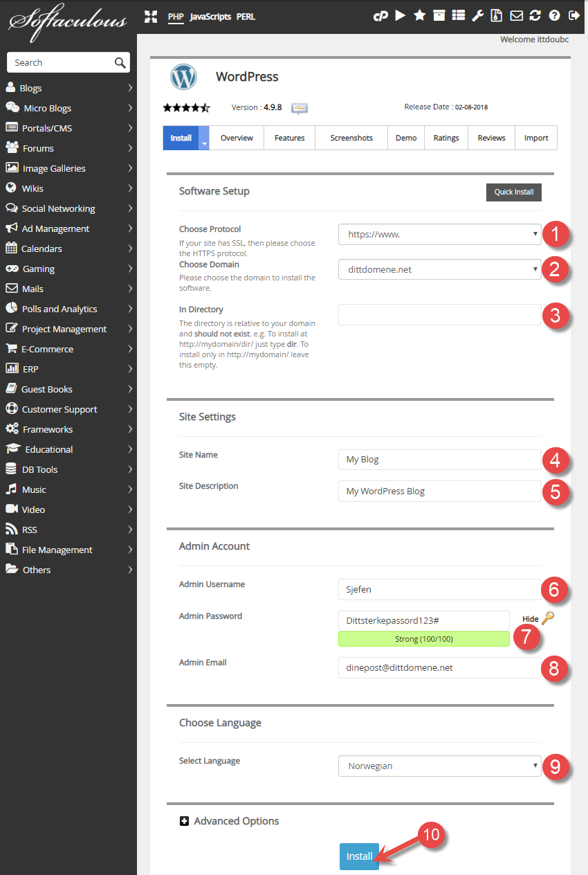Image resolution: width=588 pixels, height=875 pixels.
Task: Click the magnifier icon in the search box
Action: (120, 62)
